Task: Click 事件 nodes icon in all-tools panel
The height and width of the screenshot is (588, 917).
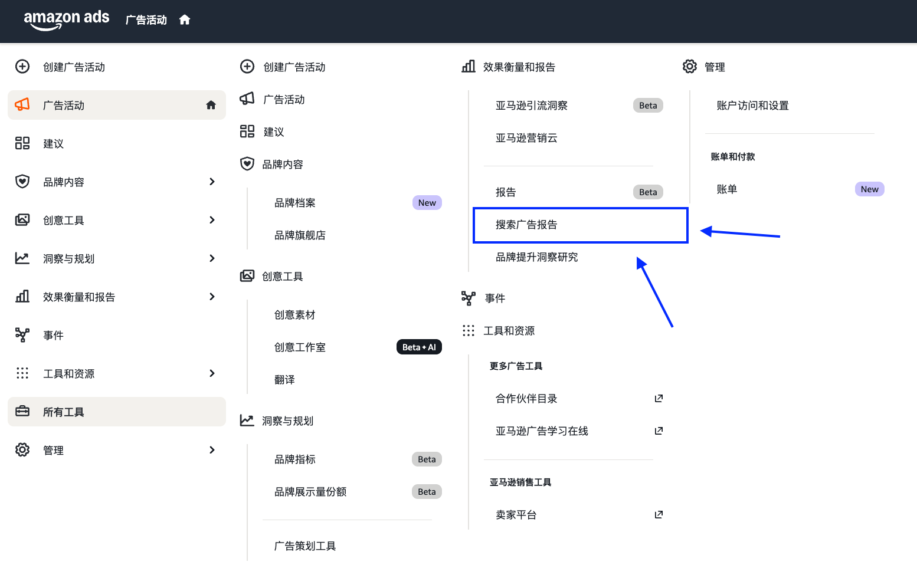Action: point(469,298)
